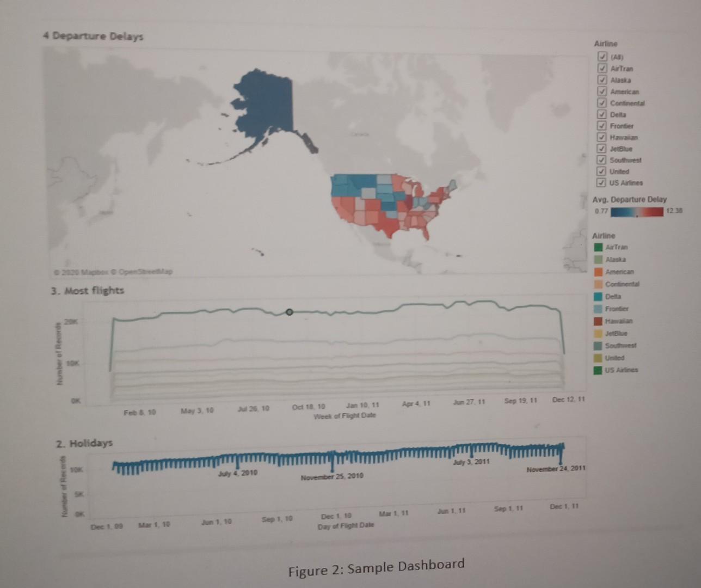
Task: Disable the Southwest airline filter checkbox
Action: [x=601, y=160]
